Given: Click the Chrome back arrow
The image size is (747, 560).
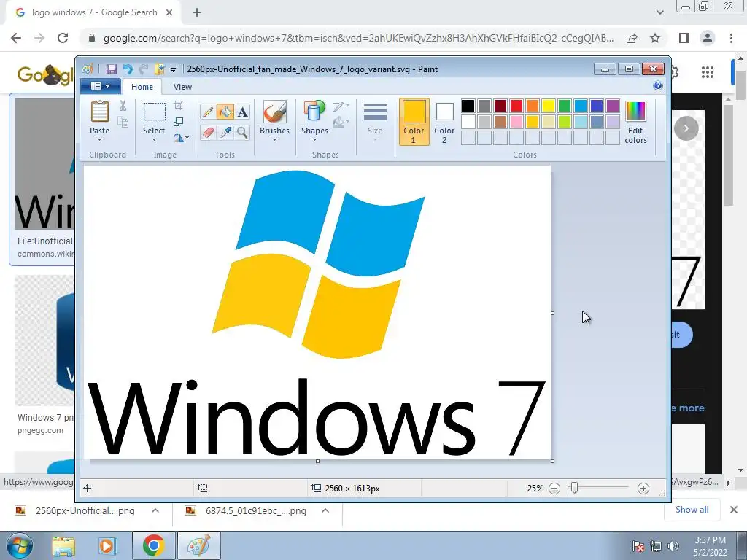Looking at the screenshot, I should click(16, 38).
